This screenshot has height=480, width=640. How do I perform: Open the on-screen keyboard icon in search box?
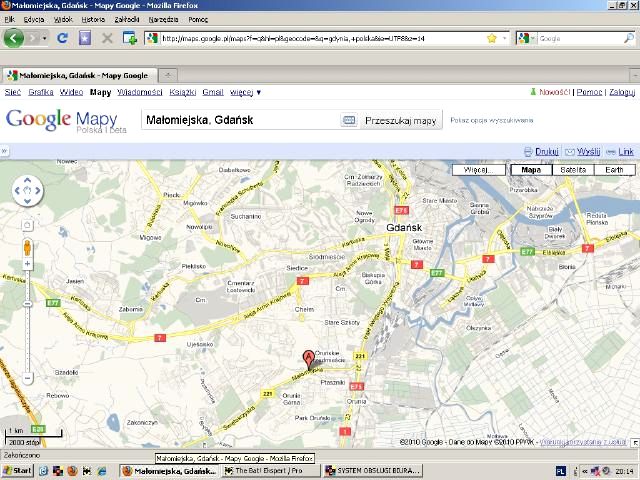point(348,120)
